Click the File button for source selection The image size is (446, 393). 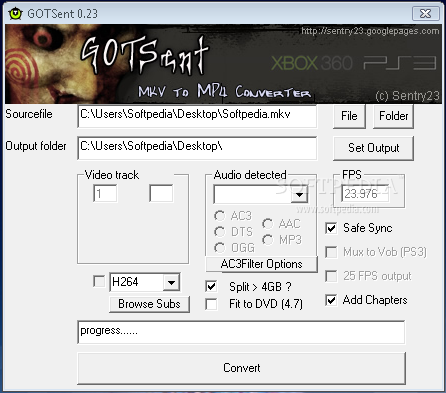coord(349,116)
